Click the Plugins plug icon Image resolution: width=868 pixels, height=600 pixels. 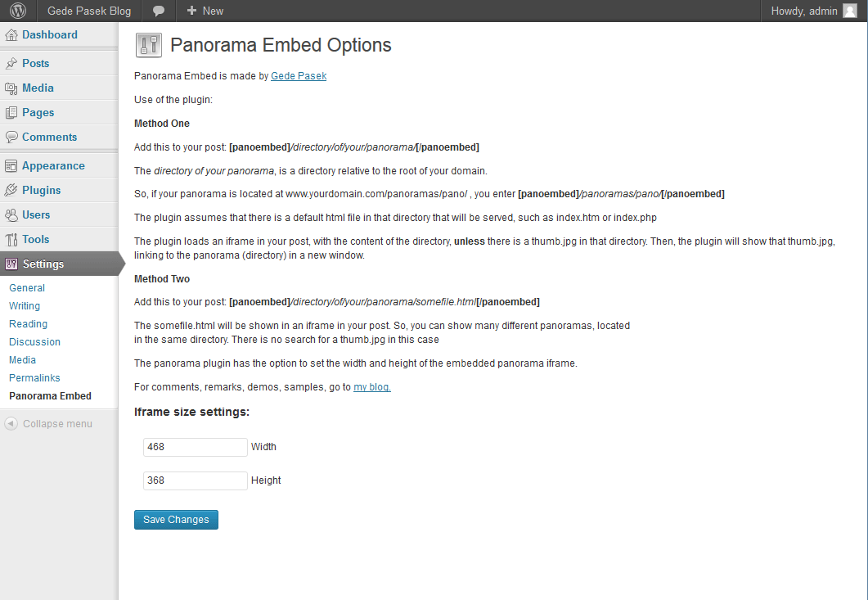(11, 190)
